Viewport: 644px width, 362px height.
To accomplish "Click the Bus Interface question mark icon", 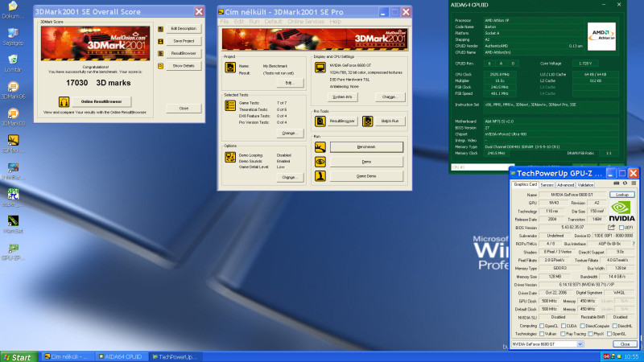I will pos(634,244).
